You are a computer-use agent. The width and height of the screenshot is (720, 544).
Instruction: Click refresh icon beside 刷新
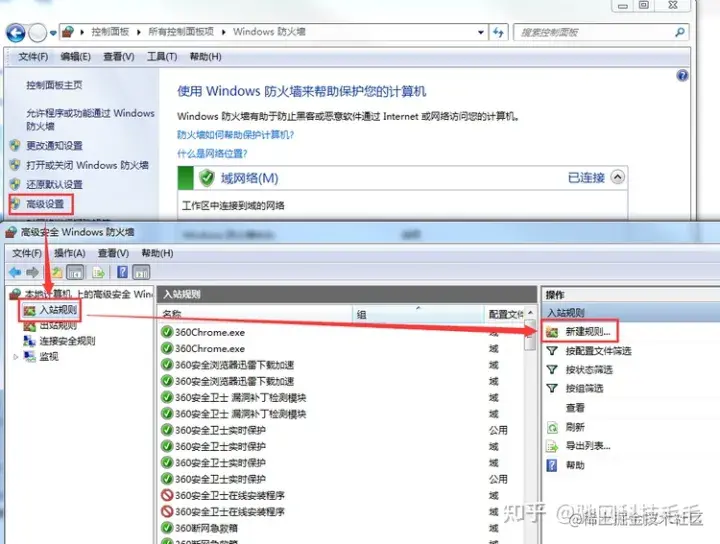click(552, 427)
